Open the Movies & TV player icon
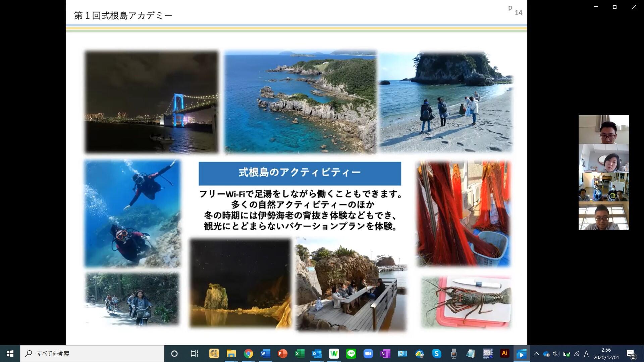The height and width of the screenshot is (362, 644). 522,354
